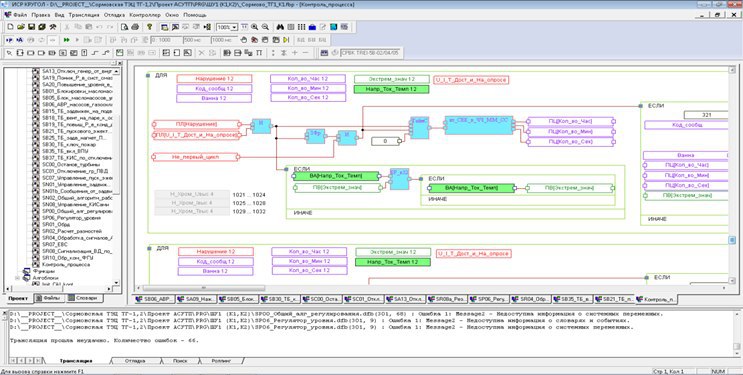Click the SRVK TREI input field
The width and height of the screenshot is (743, 375).
tap(371, 53)
